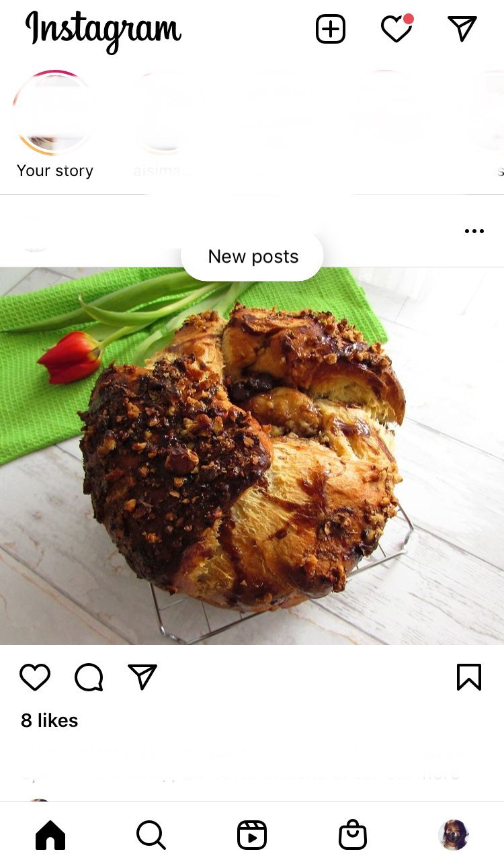Open direct messages paper plane icon

click(462, 28)
